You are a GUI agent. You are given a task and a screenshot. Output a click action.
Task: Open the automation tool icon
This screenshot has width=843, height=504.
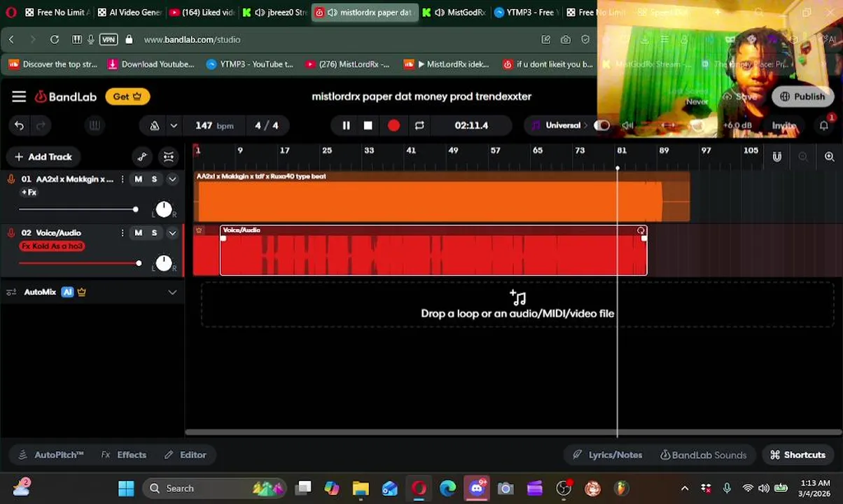[x=142, y=157]
